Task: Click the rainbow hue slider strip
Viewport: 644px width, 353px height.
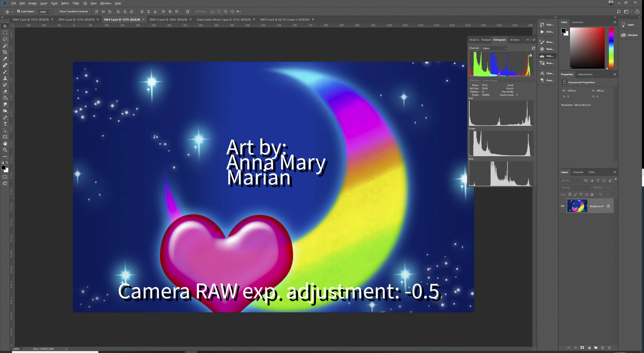Action: (x=611, y=48)
